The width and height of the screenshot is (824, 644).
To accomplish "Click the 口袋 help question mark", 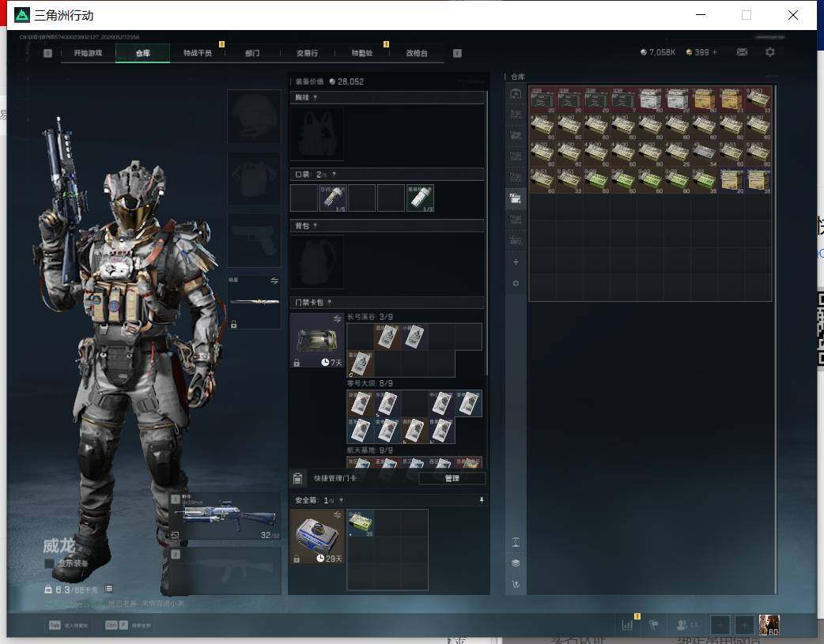I will pyautogui.click(x=334, y=175).
